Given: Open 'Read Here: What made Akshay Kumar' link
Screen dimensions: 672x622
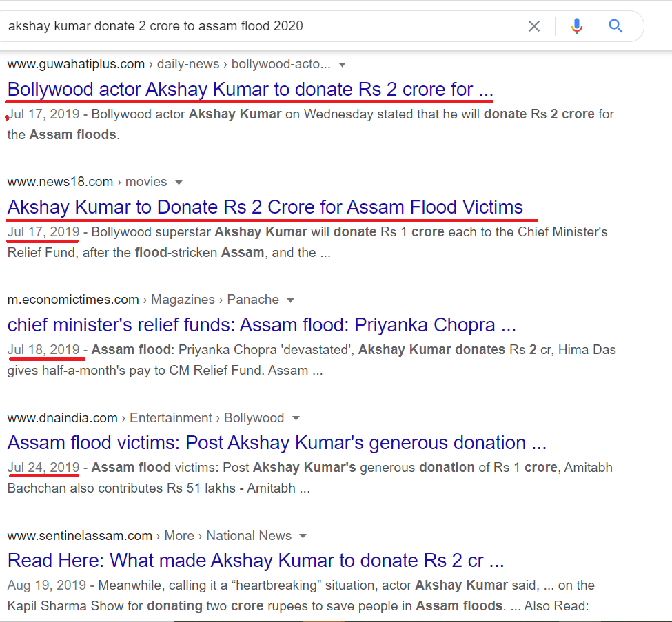Looking at the screenshot, I should pos(256,561).
